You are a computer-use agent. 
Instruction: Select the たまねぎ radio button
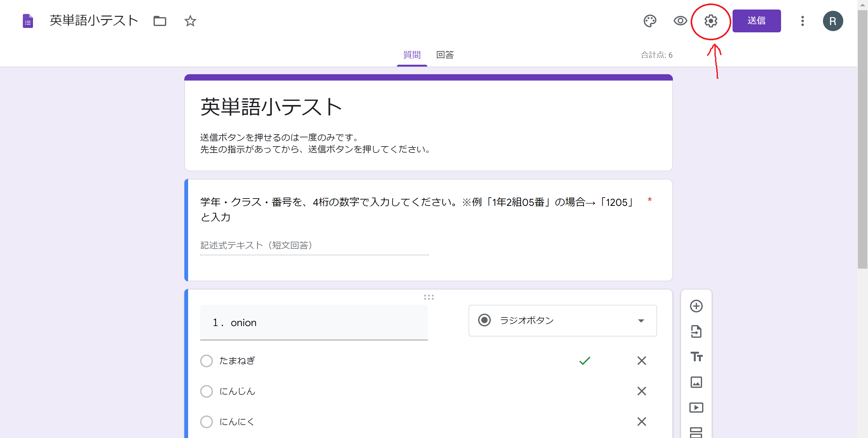point(206,361)
